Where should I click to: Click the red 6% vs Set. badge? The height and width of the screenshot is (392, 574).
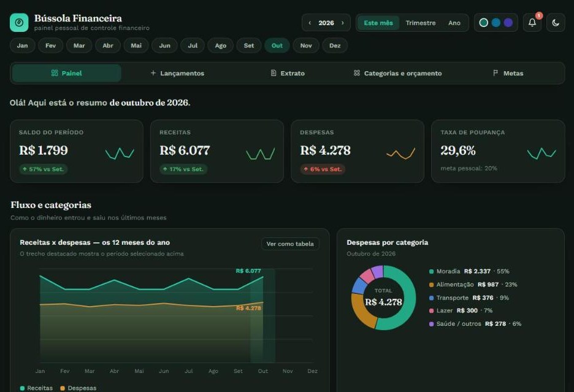(323, 169)
